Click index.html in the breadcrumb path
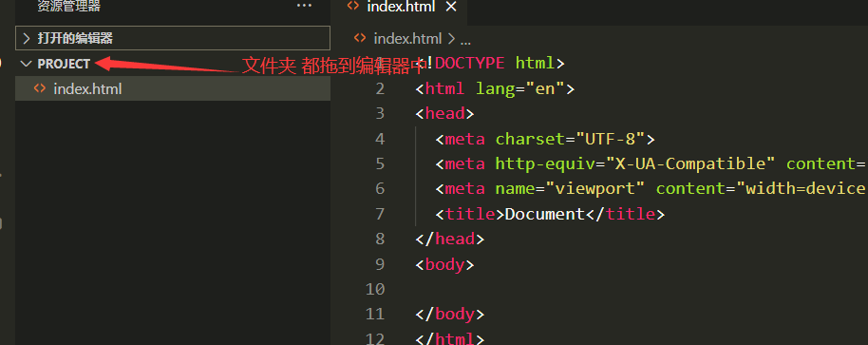868x345 pixels. coord(407,38)
